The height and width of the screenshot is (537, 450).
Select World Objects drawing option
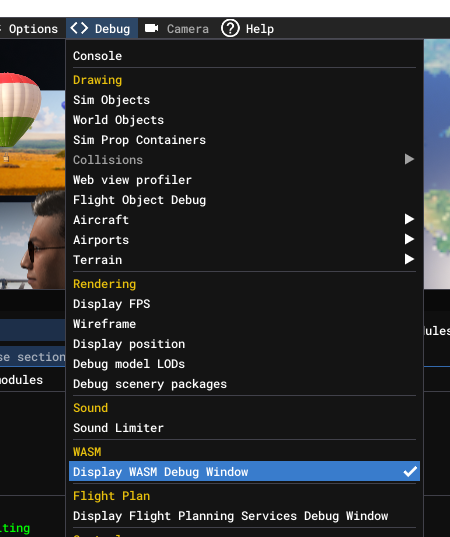[244, 120]
